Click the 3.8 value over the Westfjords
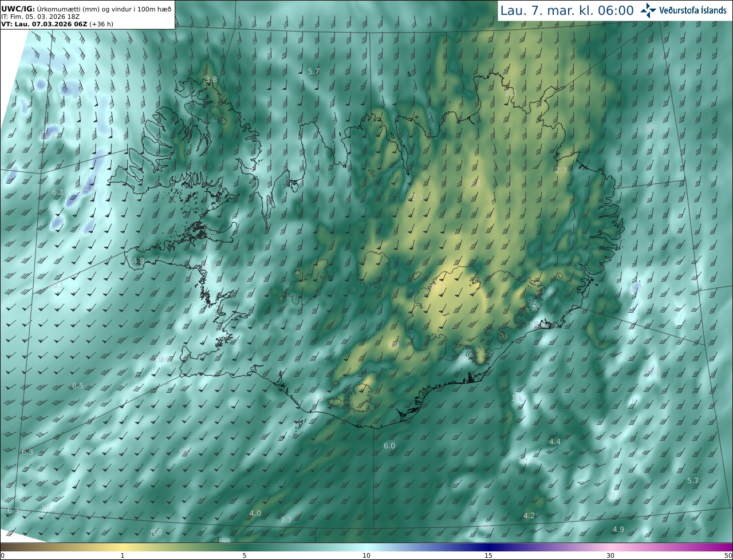This screenshot has height=560, width=733. pyautogui.click(x=211, y=80)
